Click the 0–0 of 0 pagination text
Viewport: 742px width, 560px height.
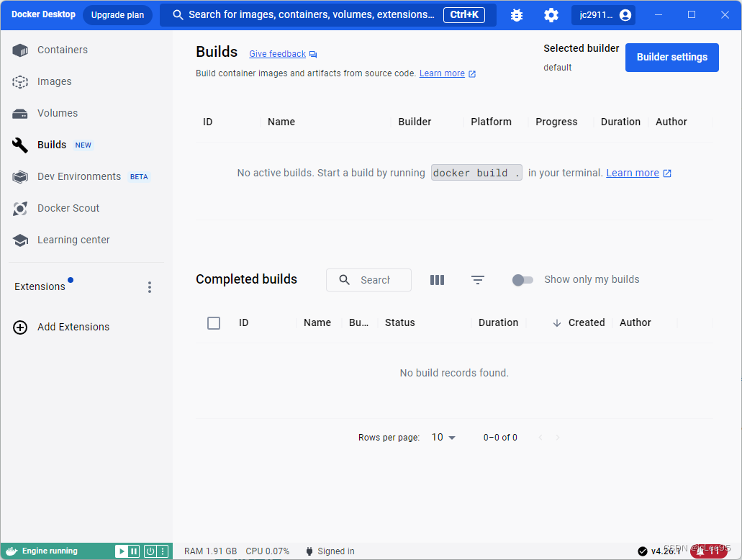500,438
